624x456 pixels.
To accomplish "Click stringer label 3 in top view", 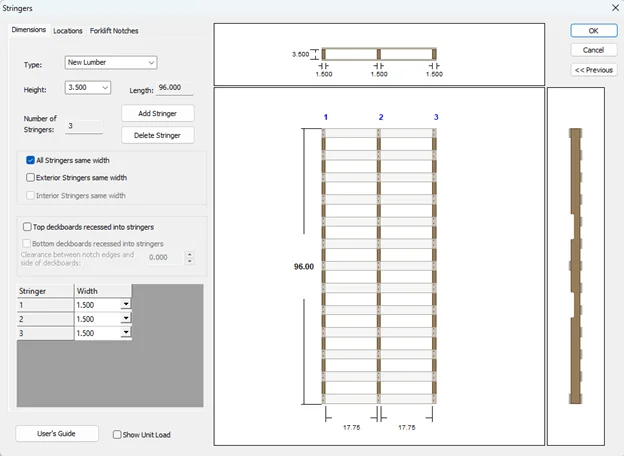I will click(436, 117).
